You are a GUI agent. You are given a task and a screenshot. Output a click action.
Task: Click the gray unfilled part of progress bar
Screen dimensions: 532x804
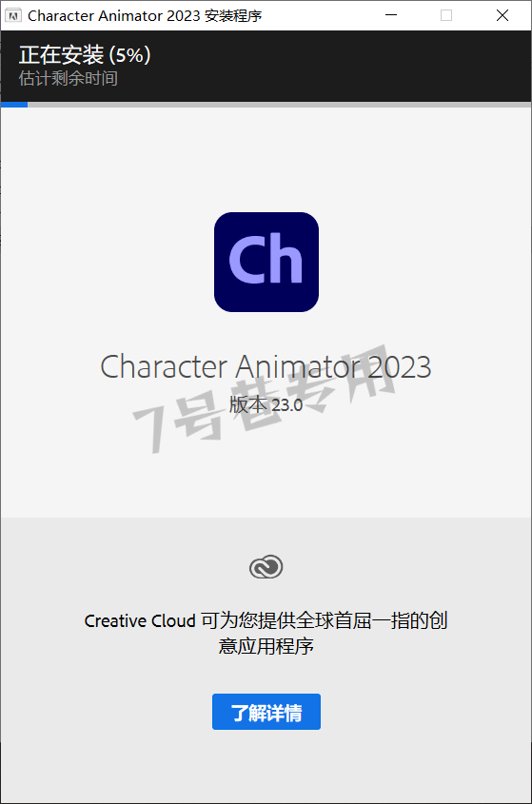[x=279, y=105]
